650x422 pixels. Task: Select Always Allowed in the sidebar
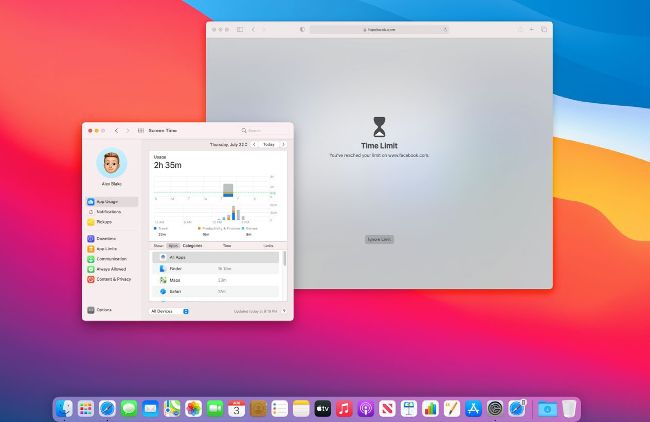tap(110, 268)
